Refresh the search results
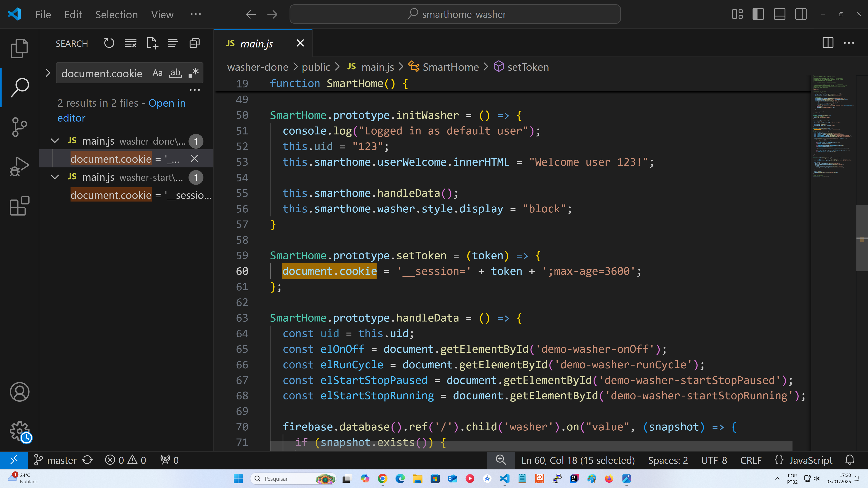The width and height of the screenshot is (868, 488). [109, 43]
